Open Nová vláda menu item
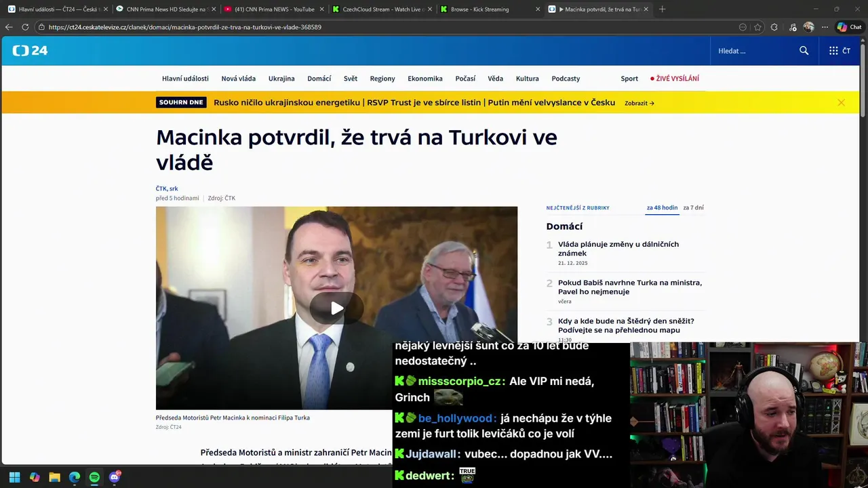This screenshot has width=868, height=488. [x=238, y=79]
